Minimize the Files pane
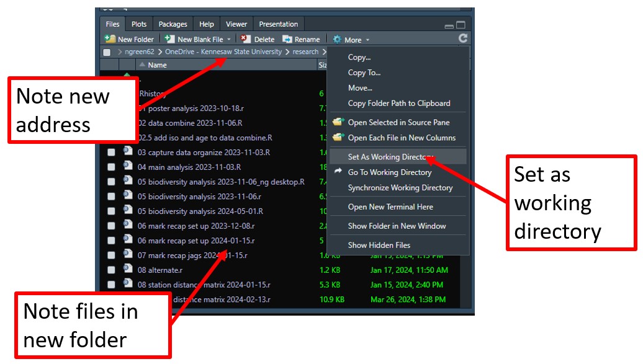The height and width of the screenshot is (364, 643). pyautogui.click(x=449, y=26)
